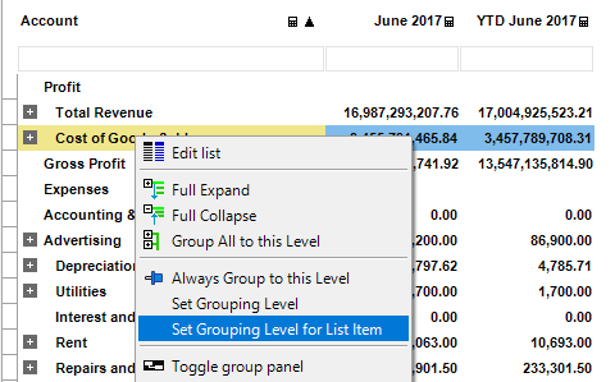Click the Account column filter field
615x382 pixels.
click(x=171, y=59)
